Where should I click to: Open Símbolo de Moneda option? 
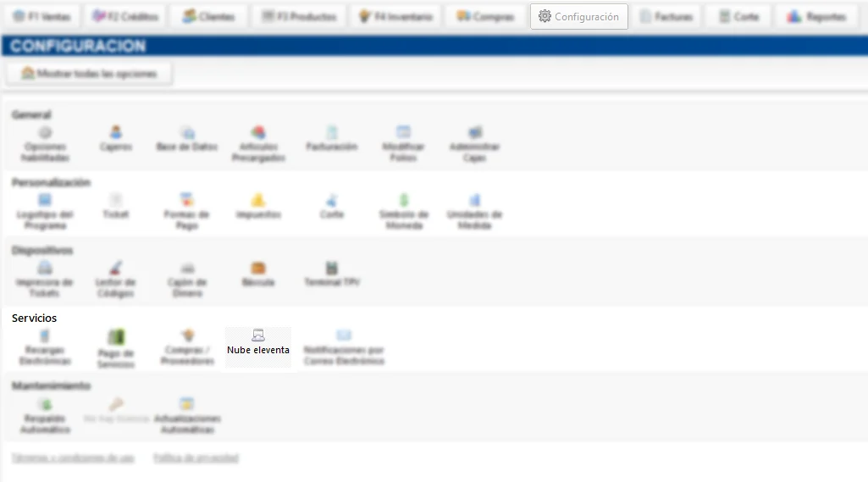[404, 212]
